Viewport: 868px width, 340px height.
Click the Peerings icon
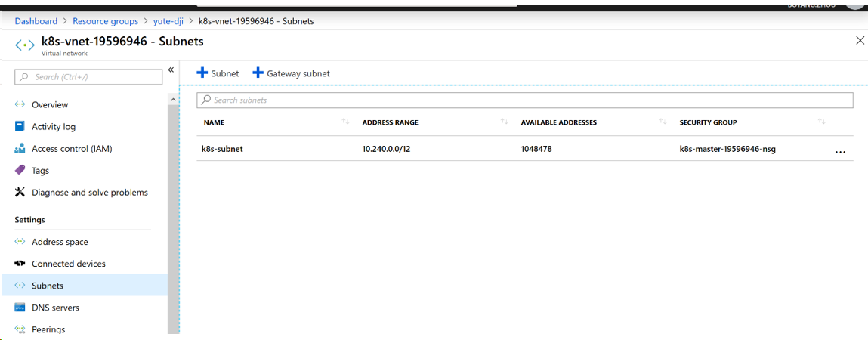20,329
